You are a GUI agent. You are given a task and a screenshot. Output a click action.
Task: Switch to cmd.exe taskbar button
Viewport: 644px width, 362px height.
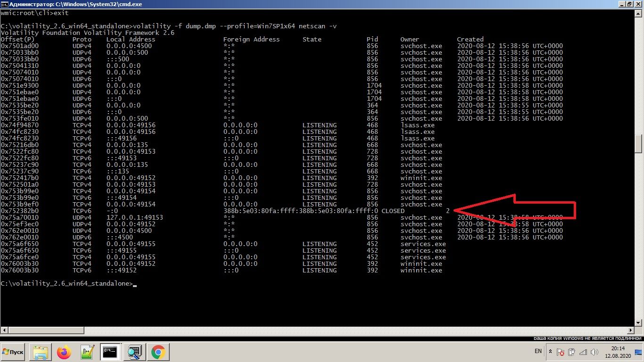pos(111,352)
